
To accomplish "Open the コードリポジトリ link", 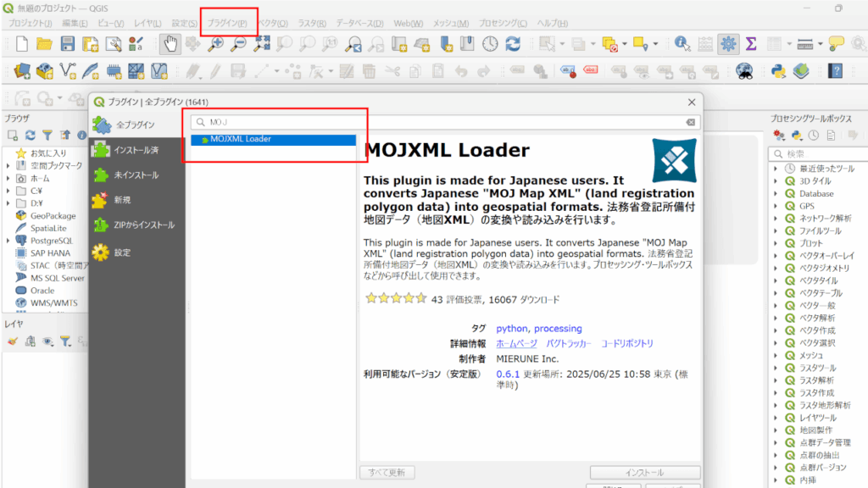I will pos(627,344).
